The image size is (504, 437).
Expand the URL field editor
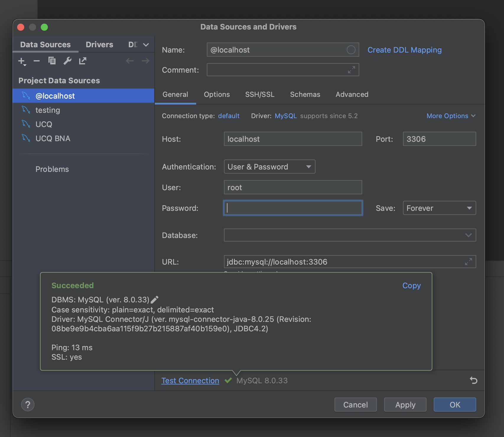tap(468, 262)
